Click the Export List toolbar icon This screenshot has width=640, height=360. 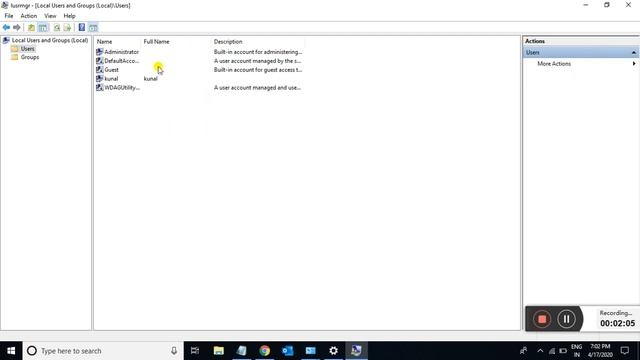click(67, 28)
